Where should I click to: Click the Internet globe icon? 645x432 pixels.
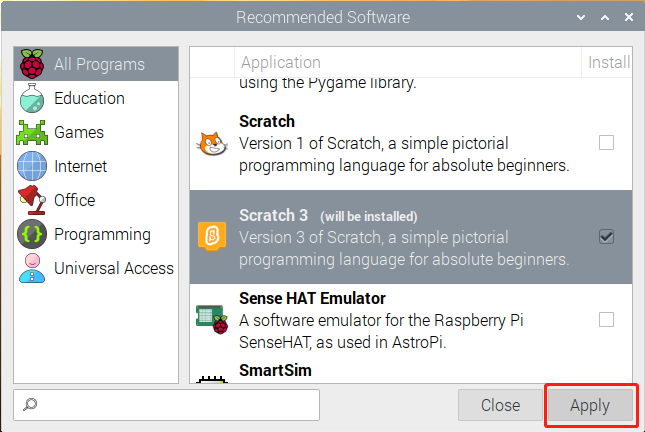(32, 166)
